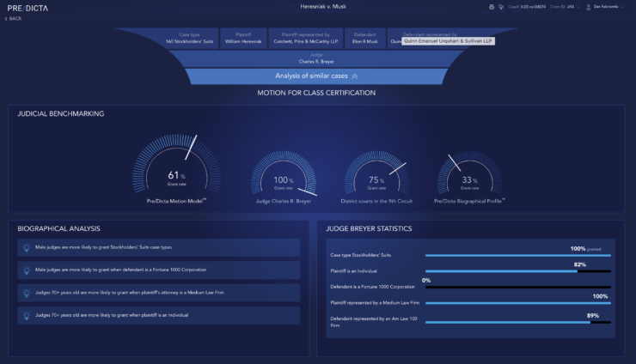Click the print icon in top bar
Image resolution: width=636 pixels, height=364 pixels.
(x=491, y=6)
